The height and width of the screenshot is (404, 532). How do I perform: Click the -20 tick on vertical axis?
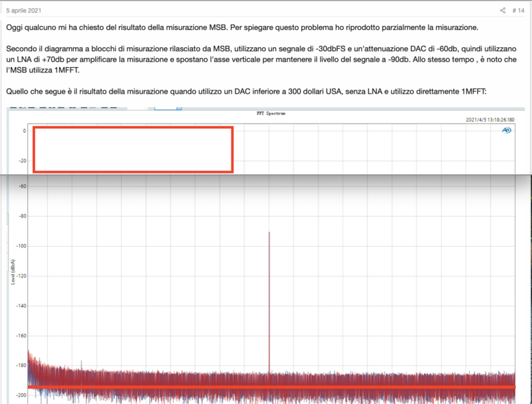tap(21, 161)
